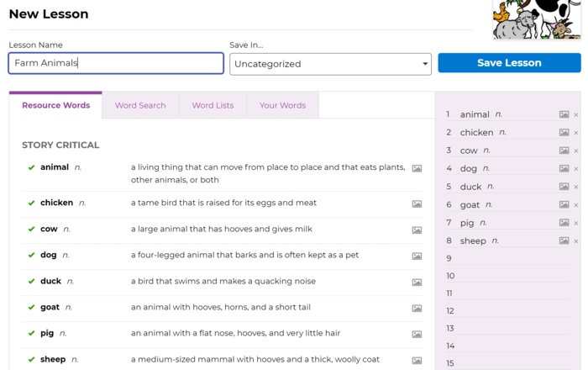Click the word duck in resource list
This screenshot has height=370, width=588.
(50, 282)
